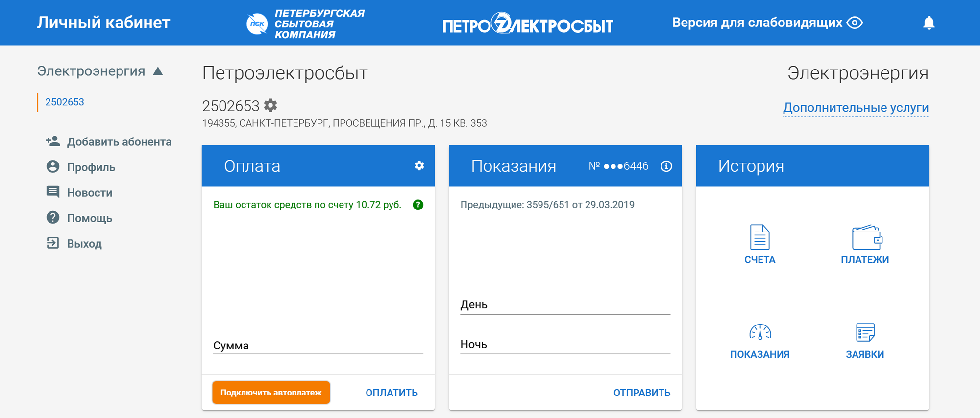
Task: Click the notification bell icon
Action: tap(929, 23)
